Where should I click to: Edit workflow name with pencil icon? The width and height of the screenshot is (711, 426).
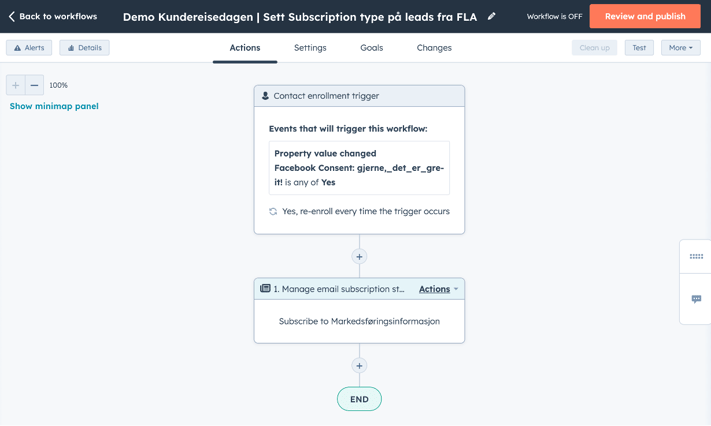492,16
